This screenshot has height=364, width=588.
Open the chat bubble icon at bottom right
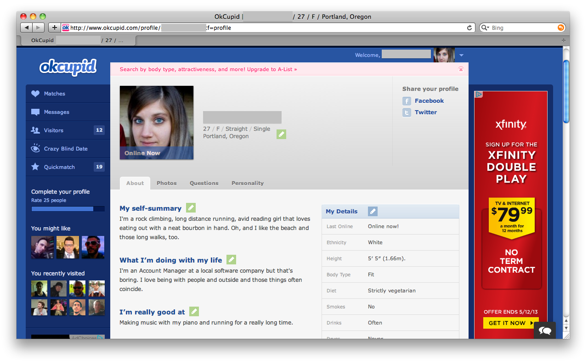[x=545, y=330]
